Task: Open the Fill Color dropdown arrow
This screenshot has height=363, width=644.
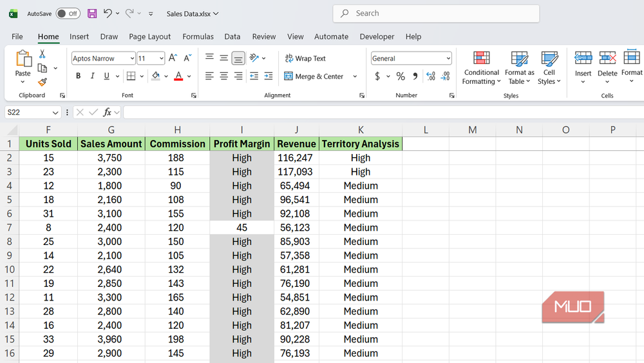Action: tap(166, 76)
